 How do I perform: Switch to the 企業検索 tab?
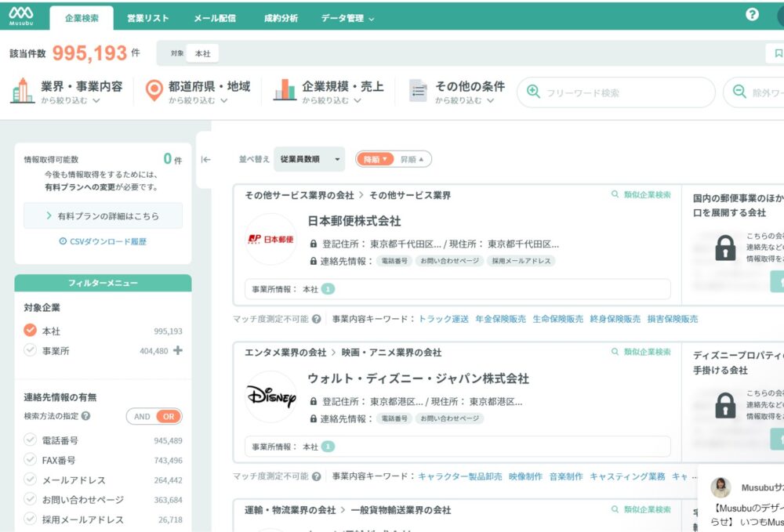tap(82, 19)
